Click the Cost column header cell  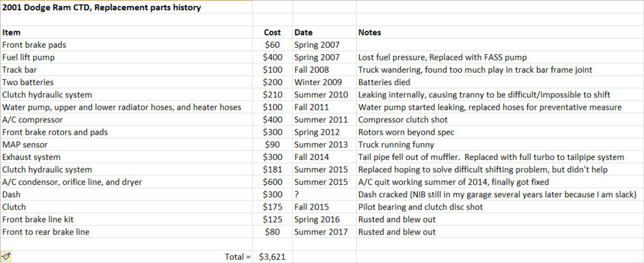[272, 32]
